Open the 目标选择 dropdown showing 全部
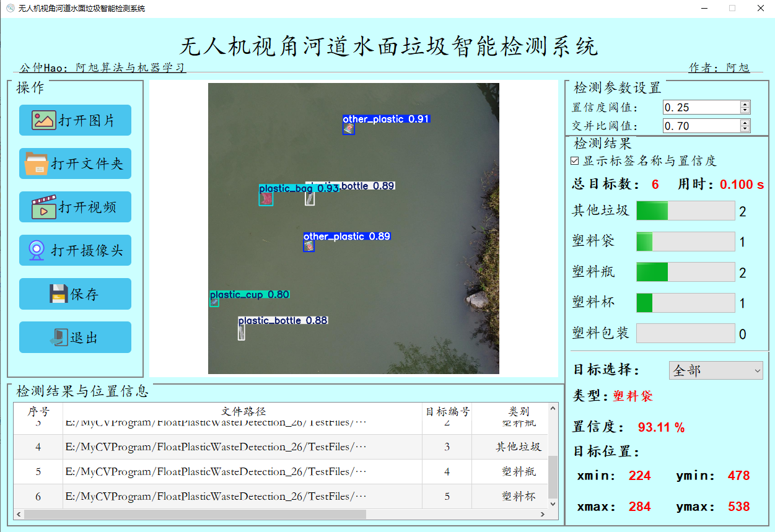Viewport: 775px width, 532px height. tap(716, 370)
